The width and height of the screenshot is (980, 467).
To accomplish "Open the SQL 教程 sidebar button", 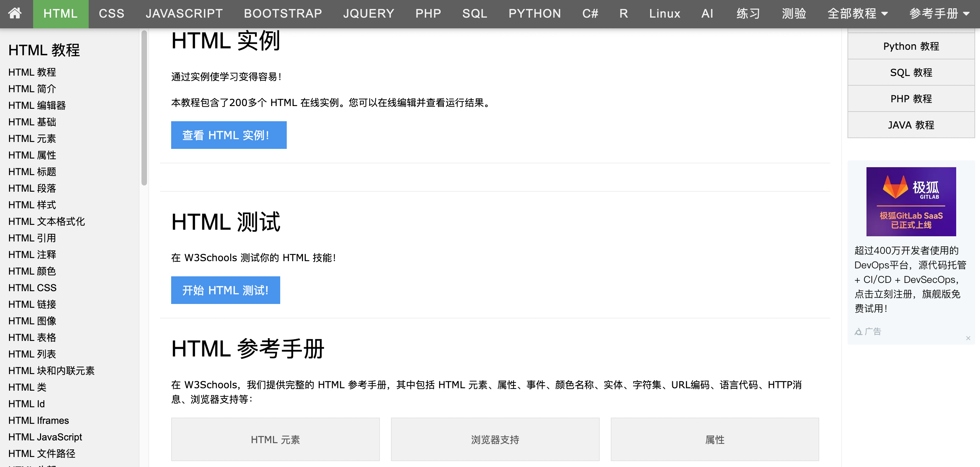I will point(911,73).
